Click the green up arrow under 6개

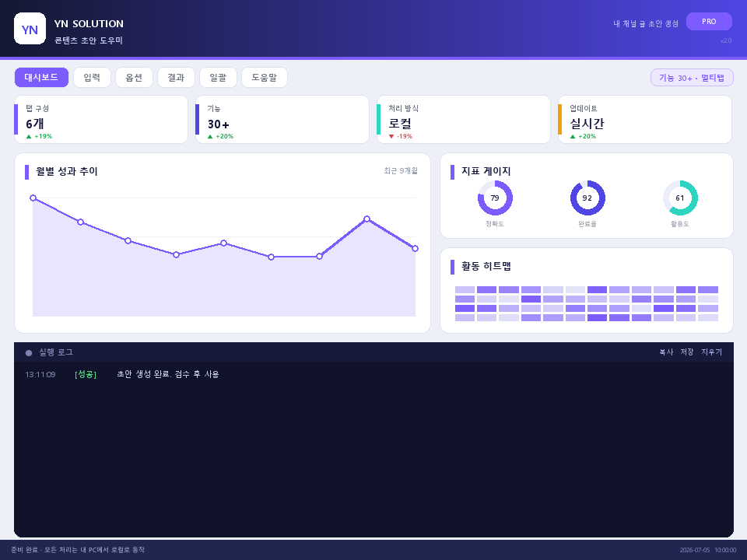pyautogui.click(x=29, y=137)
